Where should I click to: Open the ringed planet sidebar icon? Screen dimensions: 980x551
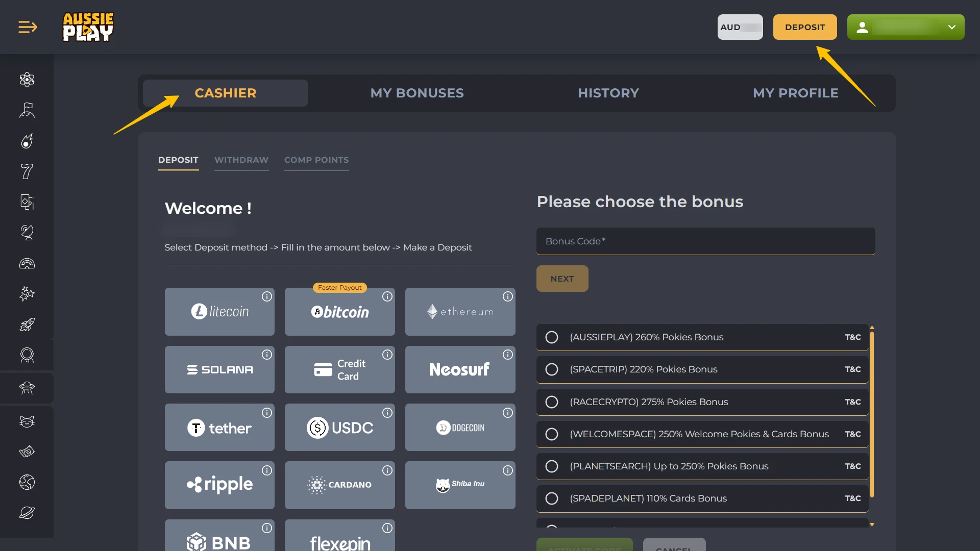27,513
